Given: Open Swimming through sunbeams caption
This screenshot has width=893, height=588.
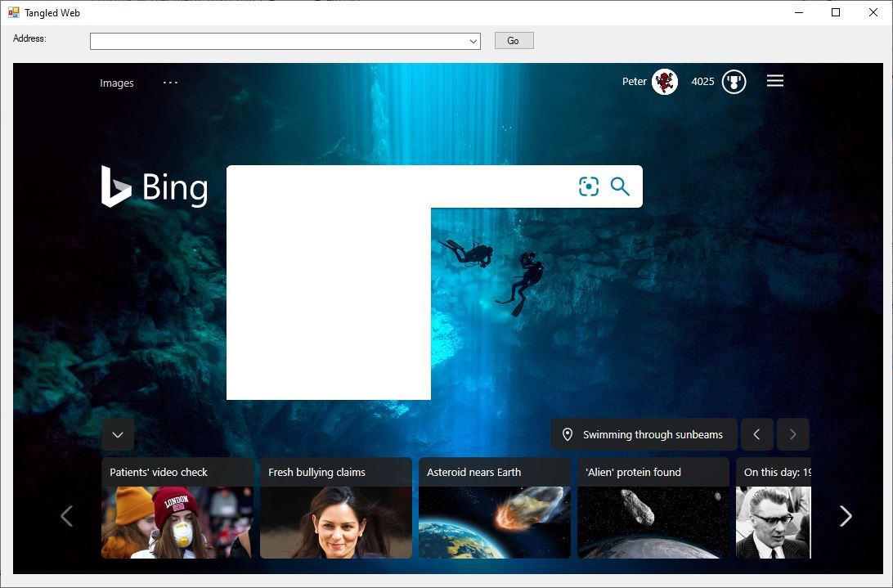Looking at the screenshot, I should point(653,435).
